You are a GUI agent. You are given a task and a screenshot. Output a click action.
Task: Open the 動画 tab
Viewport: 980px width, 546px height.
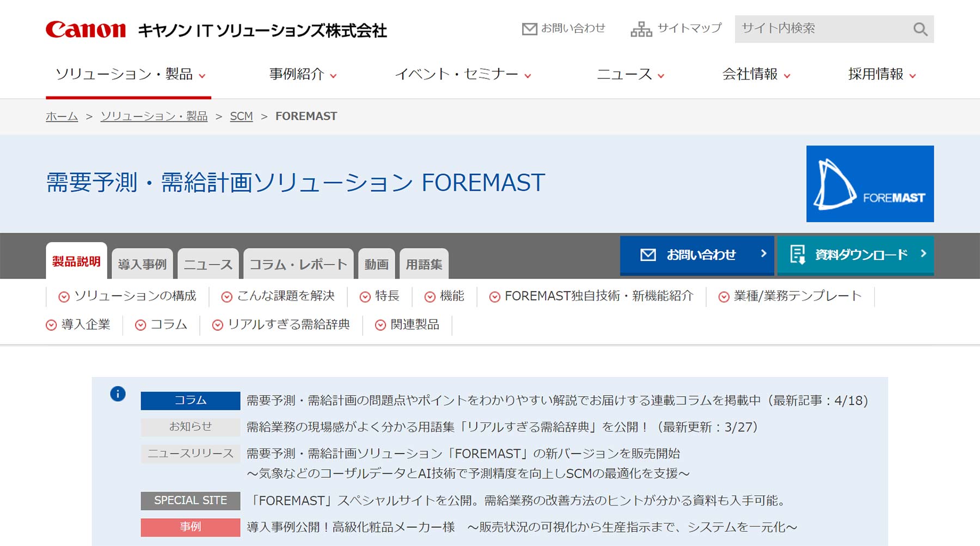pyautogui.click(x=376, y=264)
